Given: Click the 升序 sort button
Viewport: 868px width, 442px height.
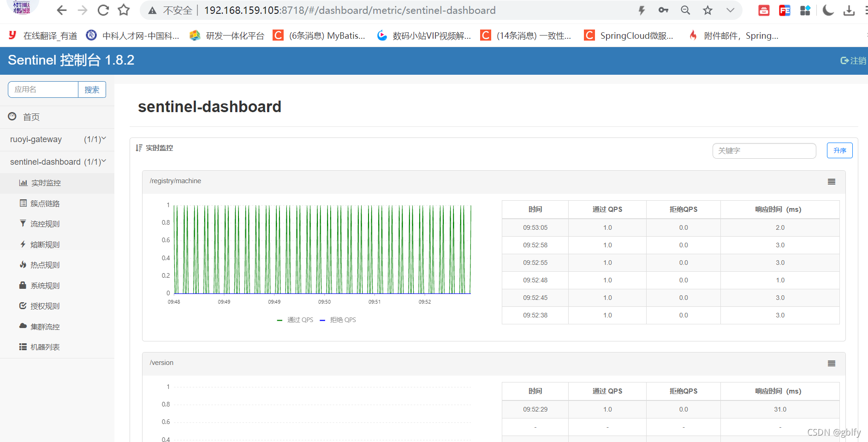Looking at the screenshot, I should click(x=839, y=150).
